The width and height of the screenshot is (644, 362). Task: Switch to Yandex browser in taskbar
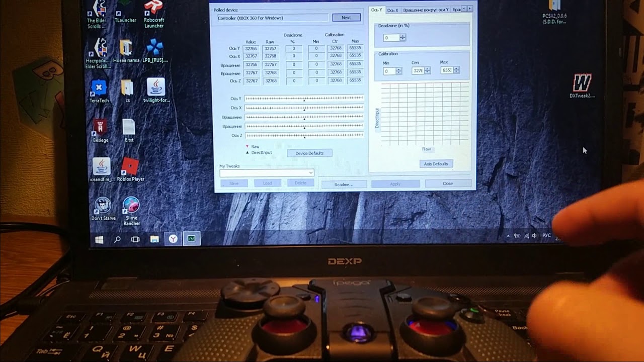[x=173, y=239]
